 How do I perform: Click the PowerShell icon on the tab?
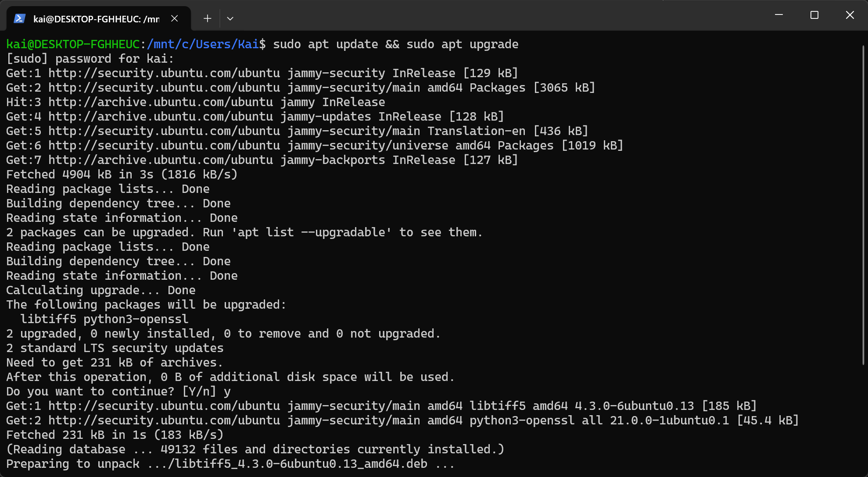pos(19,18)
